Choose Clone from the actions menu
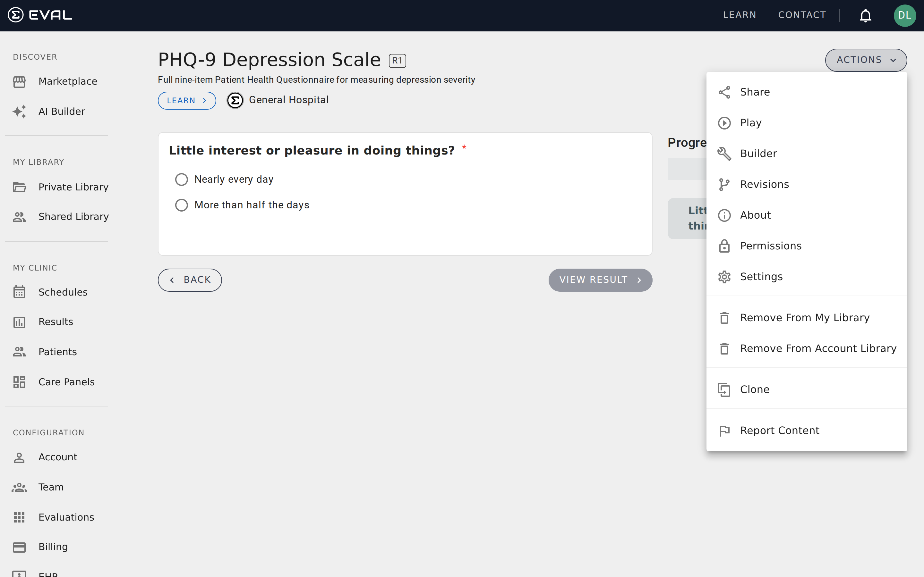Screen dimensions: 924x577 tap(755, 389)
